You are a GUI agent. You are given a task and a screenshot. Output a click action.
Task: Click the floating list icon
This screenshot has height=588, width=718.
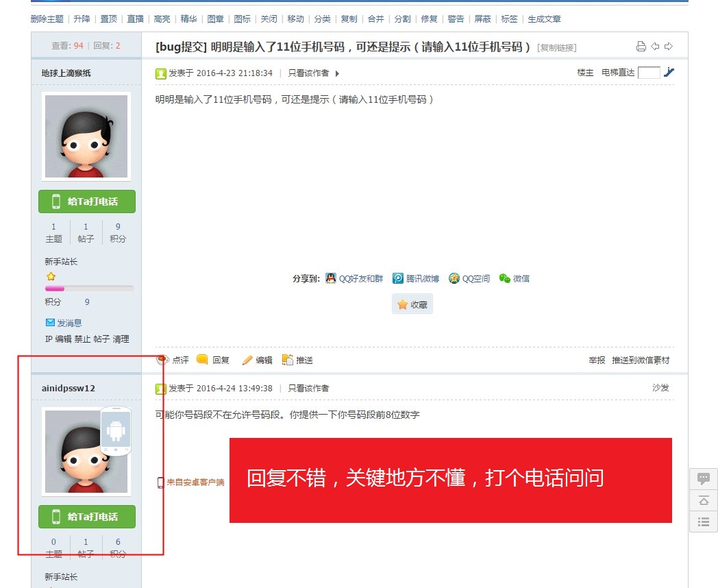pyautogui.click(x=704, y=522)
